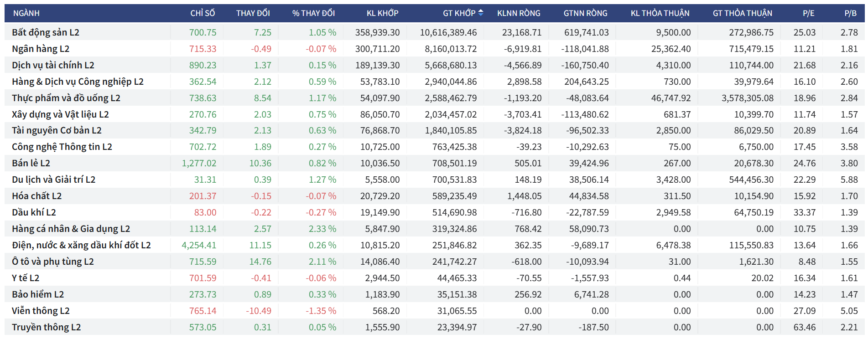Sort table by NGÀNH column header
This screenshot has height=339, width=868.
(x=26, y=13)
